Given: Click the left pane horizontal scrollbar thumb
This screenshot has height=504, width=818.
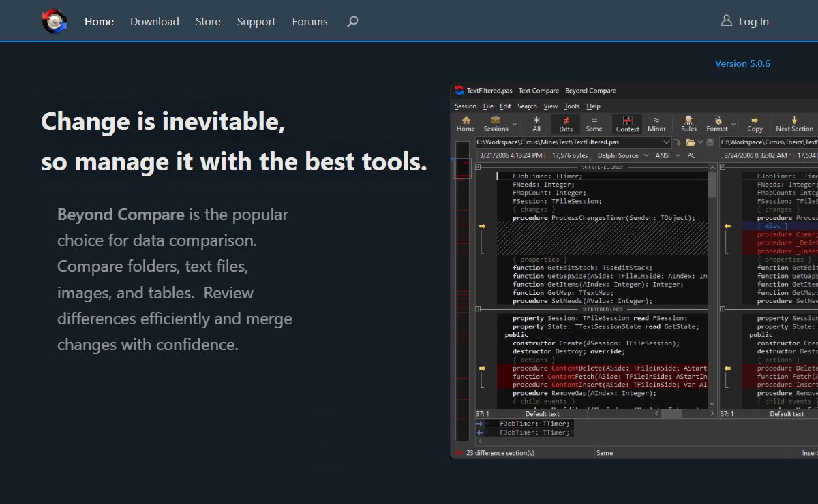Looking at the screenshot, I should pos(671,413).
